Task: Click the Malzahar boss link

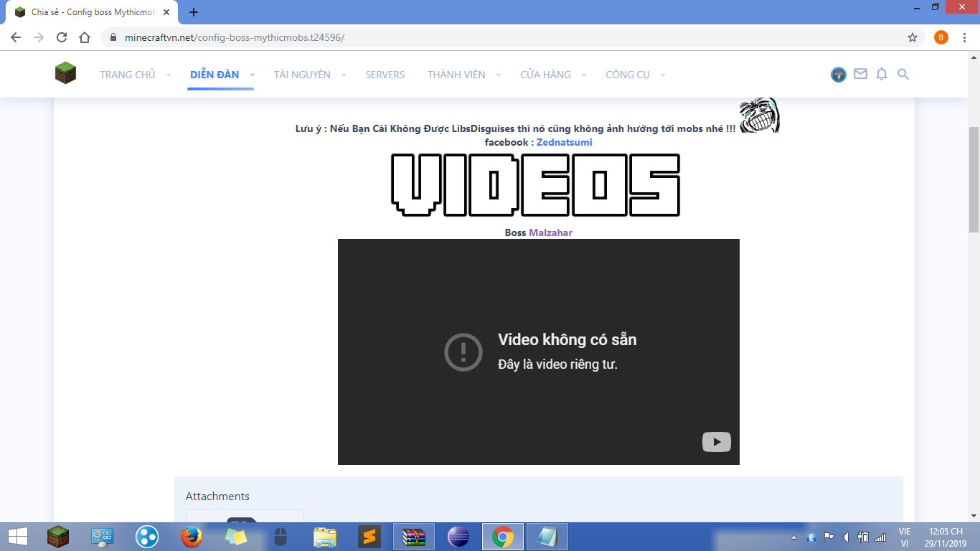Action: click(550, 232)
